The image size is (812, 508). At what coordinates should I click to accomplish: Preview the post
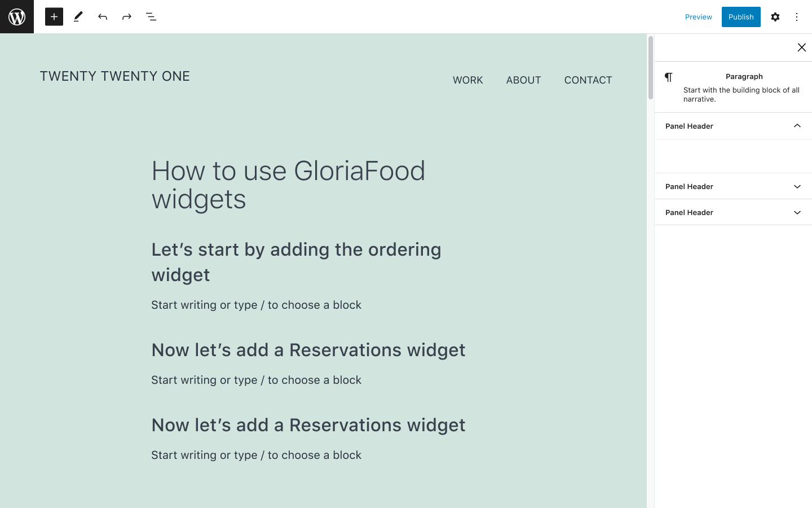[x=698, y=16]
